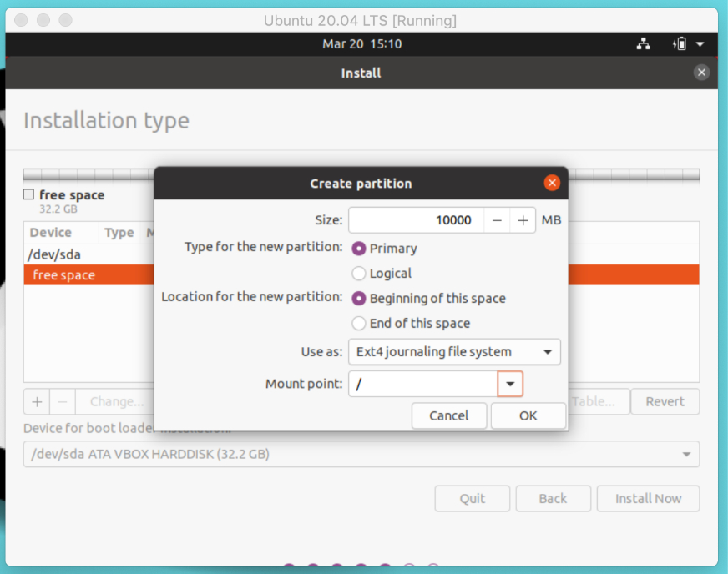
Task: Click the Install Now button
Action: [648, 498]
